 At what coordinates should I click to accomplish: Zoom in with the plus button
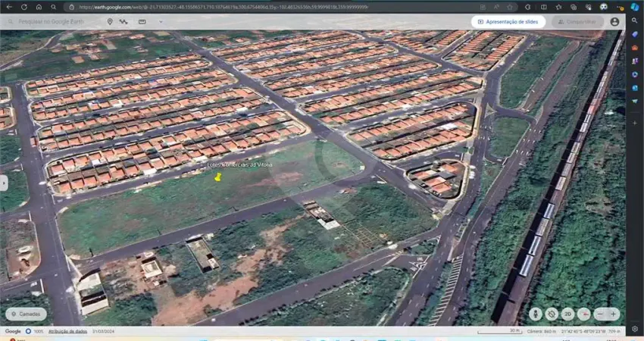tap(612, 314)
